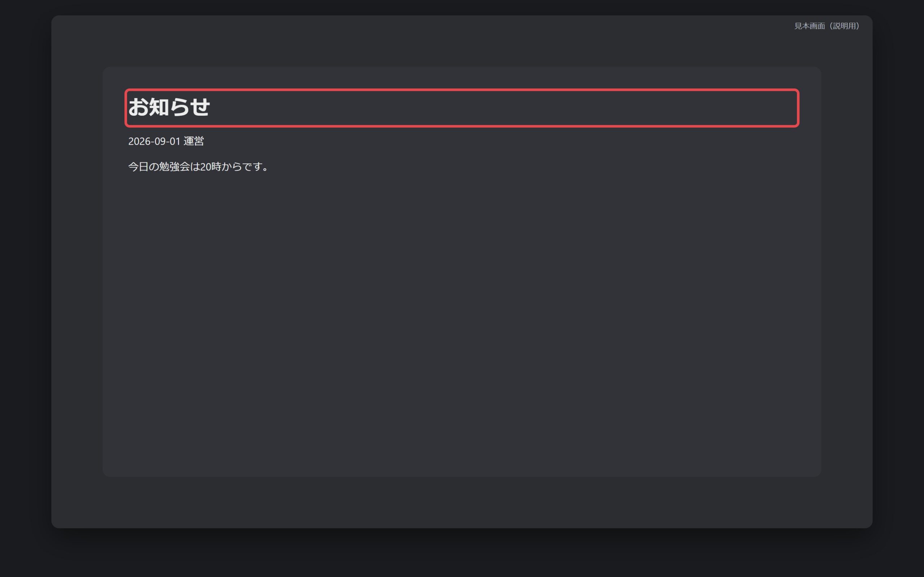
Task: Click the 見本画面(説明用) label
Action: pos(827,26)
